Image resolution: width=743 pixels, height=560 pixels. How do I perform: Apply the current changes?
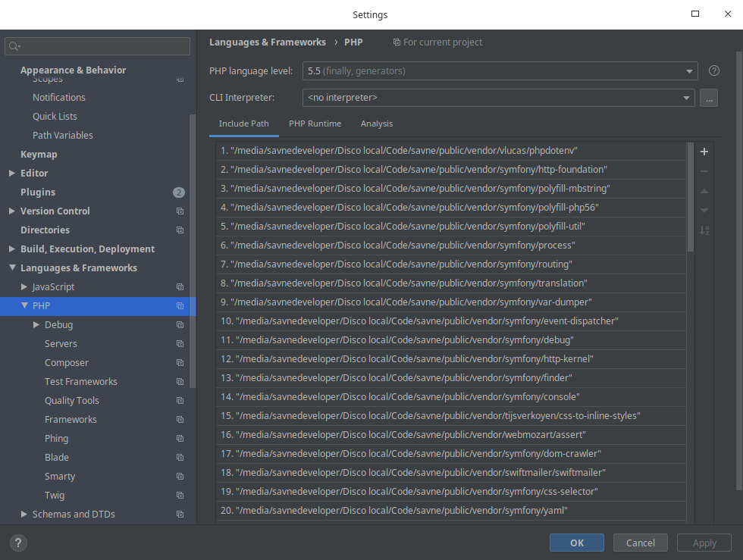tap(704, 543)
